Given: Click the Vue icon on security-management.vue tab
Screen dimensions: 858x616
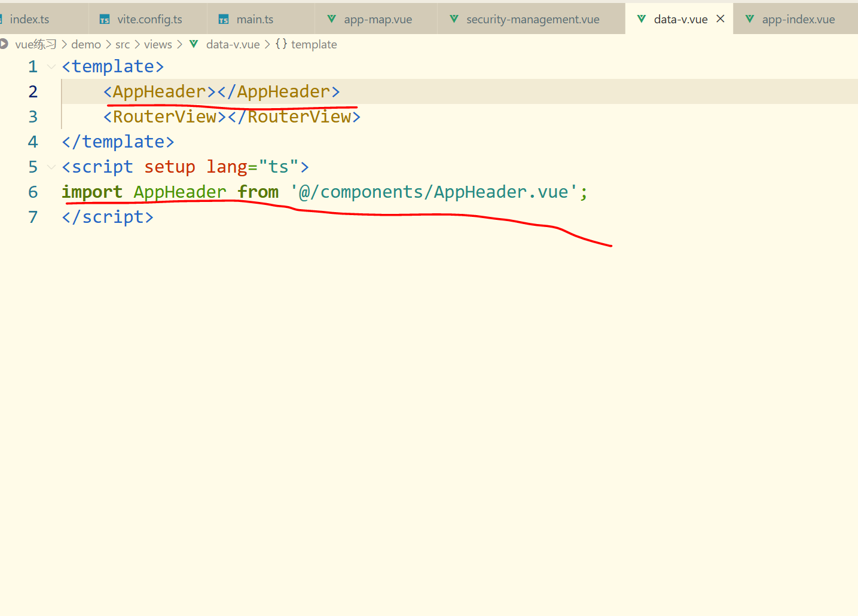Looking at the screenshot, I should [454, 19].
